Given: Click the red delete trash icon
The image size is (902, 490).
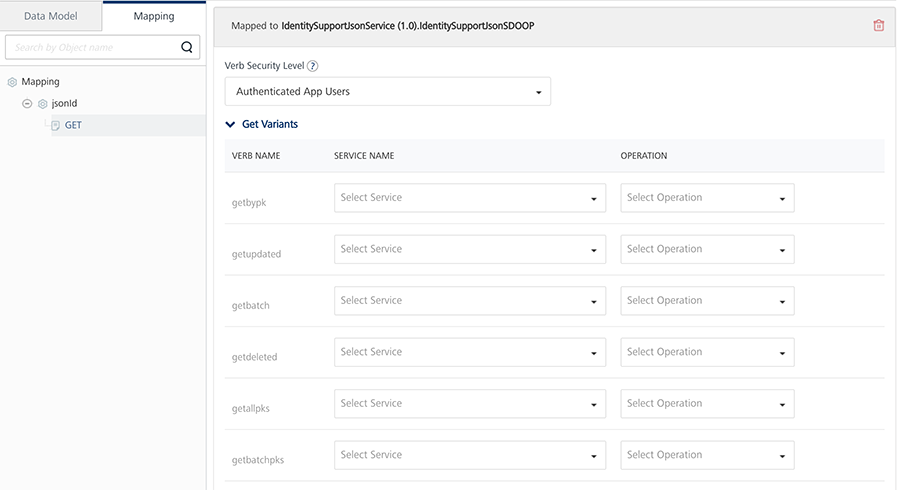Looking at the screenshot, I should tap(879, 25).
